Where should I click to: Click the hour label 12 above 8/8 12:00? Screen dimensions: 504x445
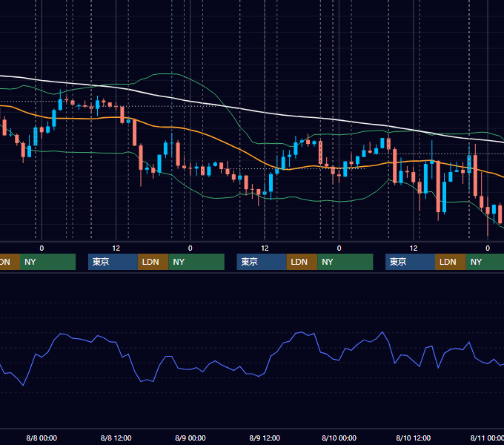(x=116, y=248)
